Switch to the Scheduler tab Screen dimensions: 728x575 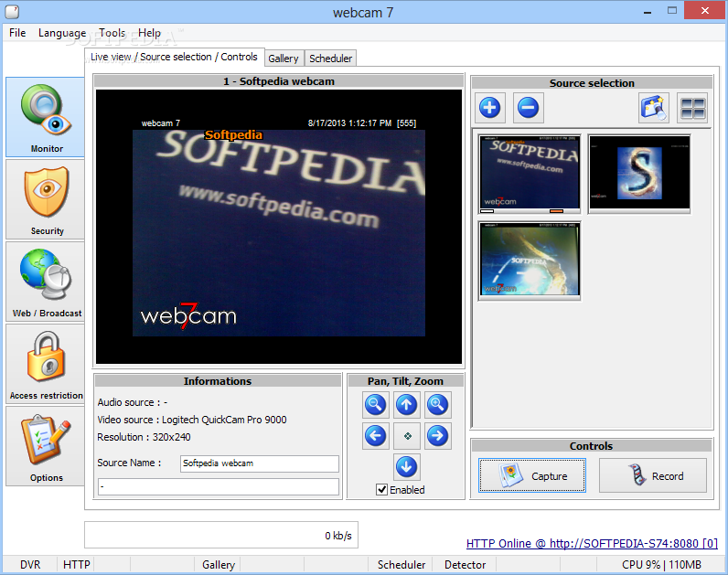tap(330, 59)
